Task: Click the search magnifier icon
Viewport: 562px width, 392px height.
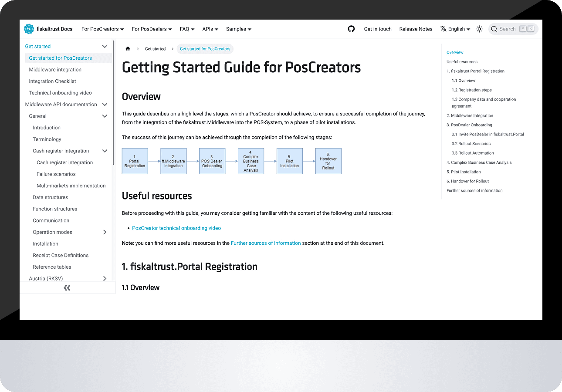Action: tap(494, 29)
